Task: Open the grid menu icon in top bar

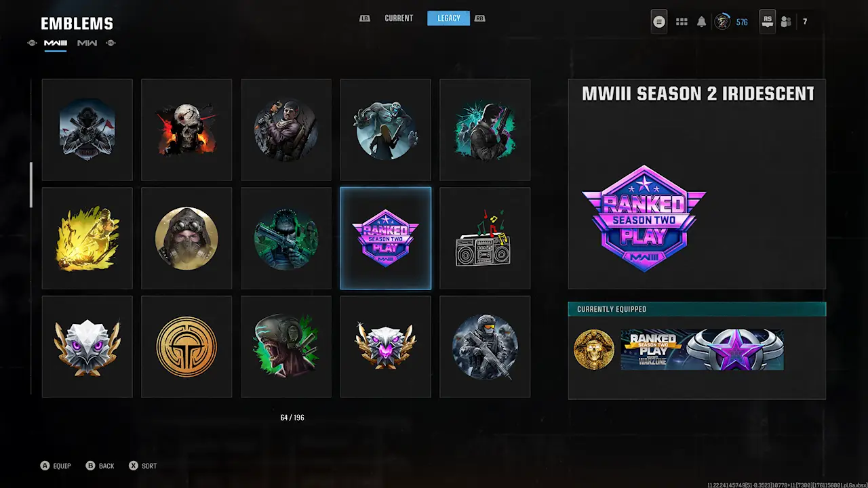Action: tap(682, 22)
